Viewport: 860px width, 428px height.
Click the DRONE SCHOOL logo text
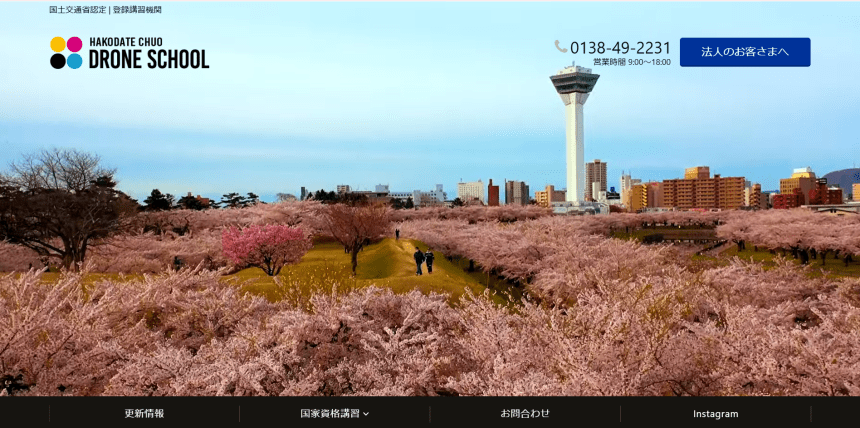coord(148,59)
